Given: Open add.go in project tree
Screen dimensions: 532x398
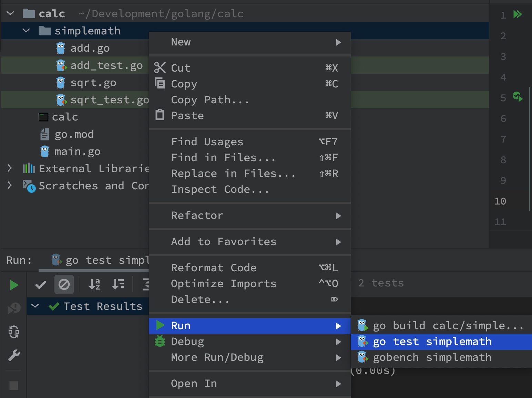Looking at the screenshot, I should (x=90, y=48).
